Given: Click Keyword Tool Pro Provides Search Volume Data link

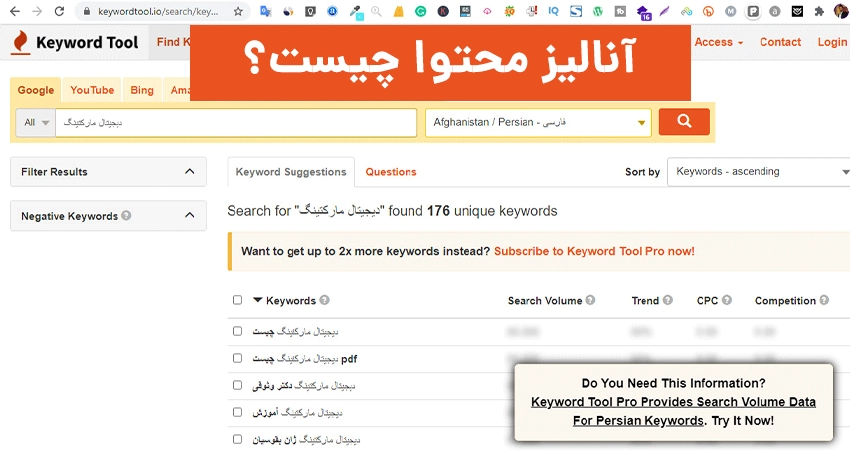Looking at the screenshot, I should pyautogui.click(x=673, y=402).
